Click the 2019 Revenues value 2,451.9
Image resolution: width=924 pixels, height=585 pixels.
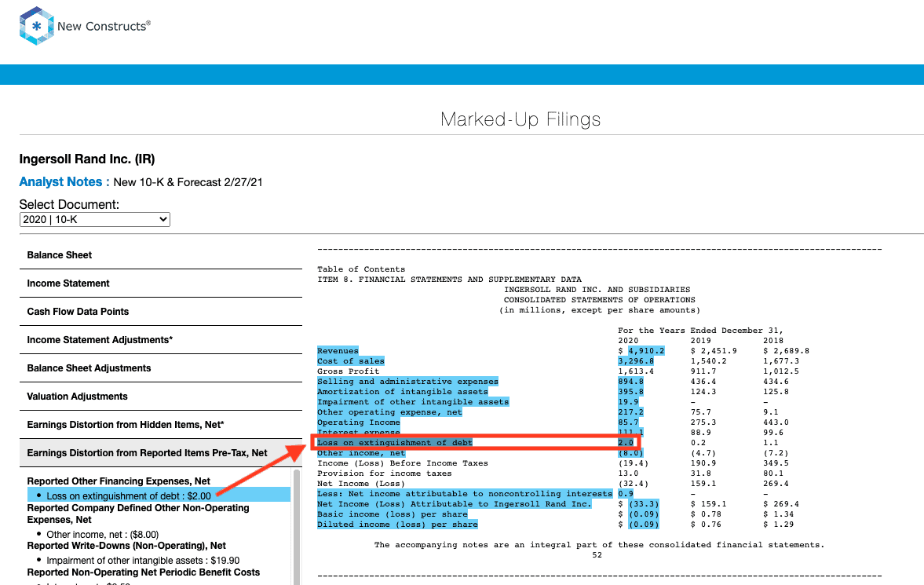point(718,351)
